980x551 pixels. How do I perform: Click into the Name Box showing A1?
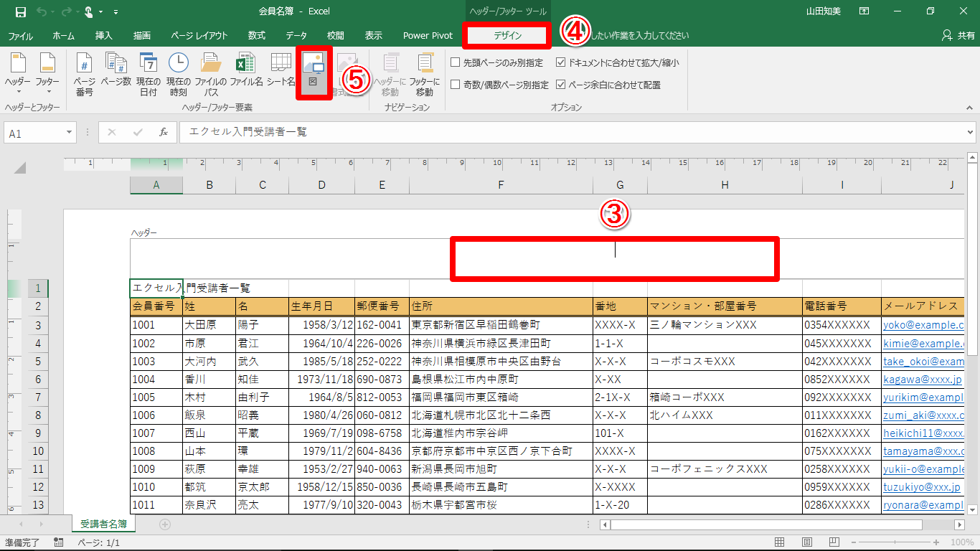click(34, 133)
